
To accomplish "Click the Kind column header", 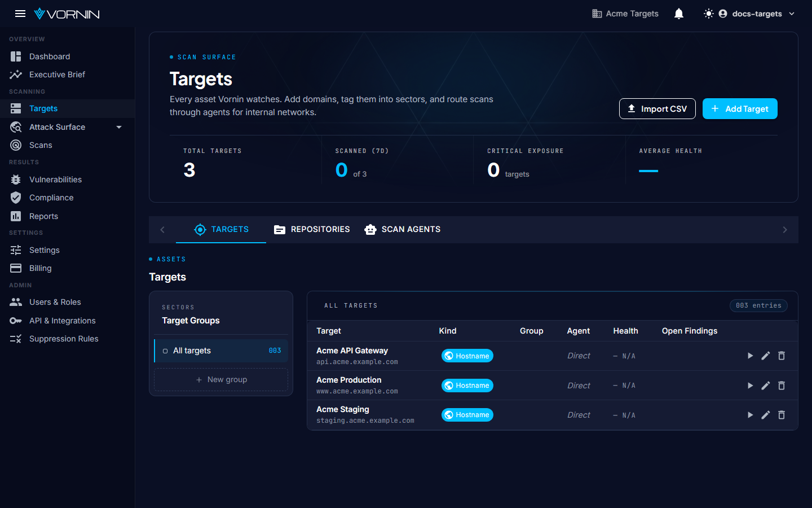I will (448, 331).
